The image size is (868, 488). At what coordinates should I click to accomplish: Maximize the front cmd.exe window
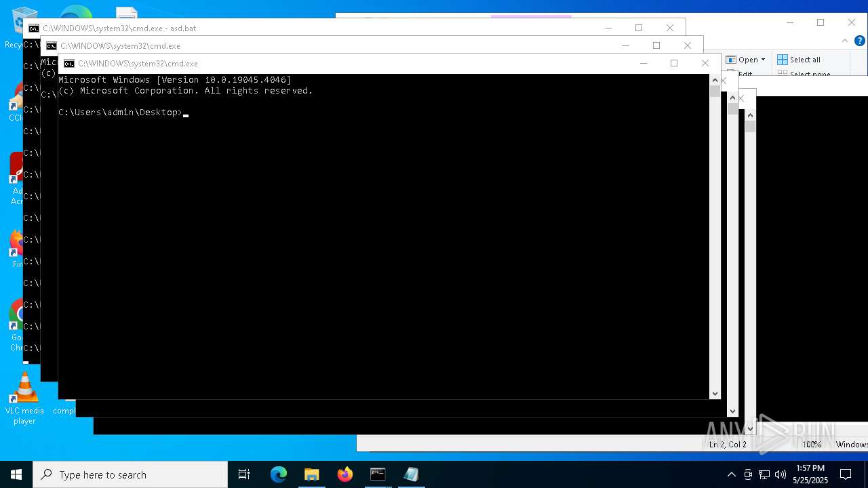(674, 63)
